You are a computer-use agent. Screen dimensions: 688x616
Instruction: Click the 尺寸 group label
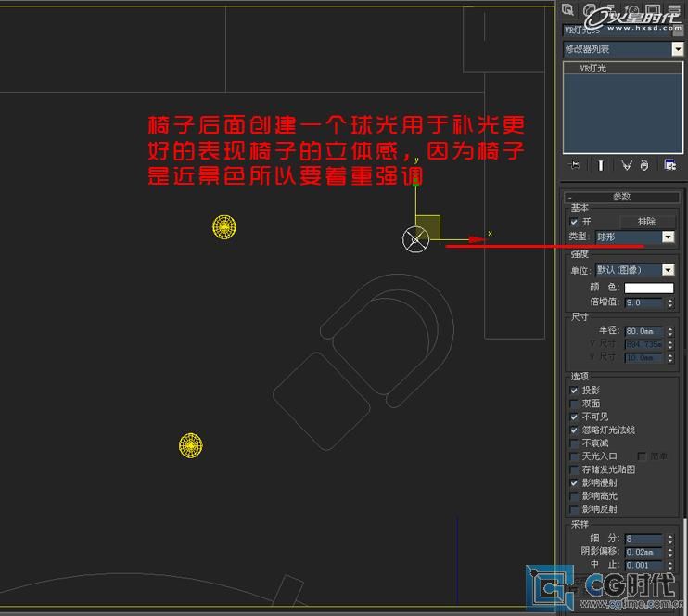(580, 316)
